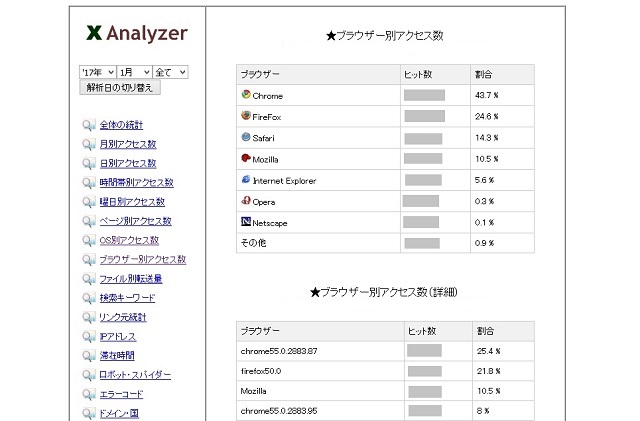The image size is (640, 421).
Task: Open the エラーコード link
Action: [121, 394]
